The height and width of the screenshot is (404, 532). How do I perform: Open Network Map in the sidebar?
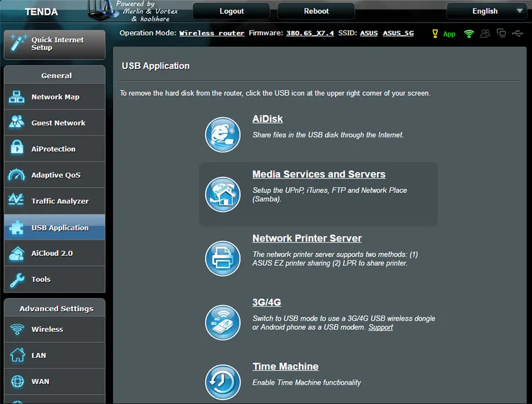(55, 97)
